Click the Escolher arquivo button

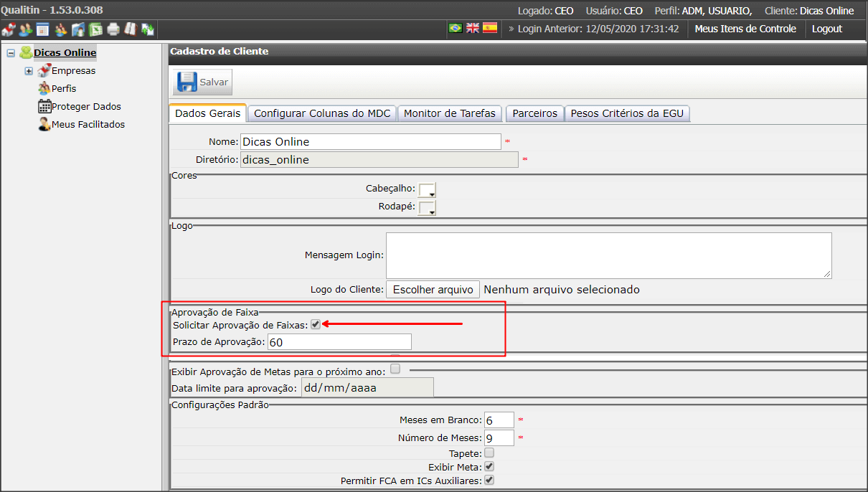point(433,290)
